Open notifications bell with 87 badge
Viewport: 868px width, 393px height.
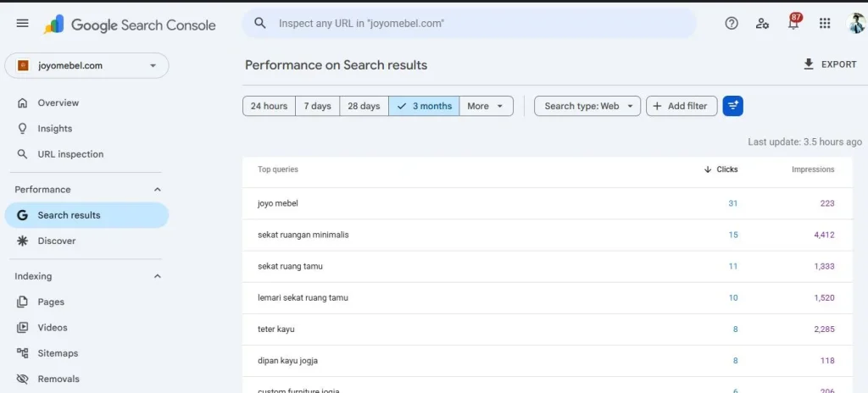pyautogui.click(x=793, y=22)
